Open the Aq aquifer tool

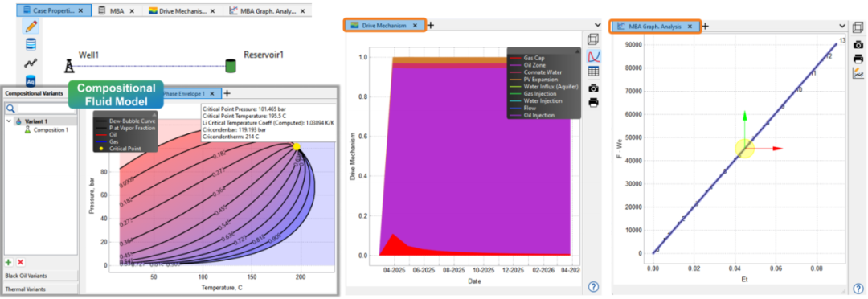click(x=31, y=81)
